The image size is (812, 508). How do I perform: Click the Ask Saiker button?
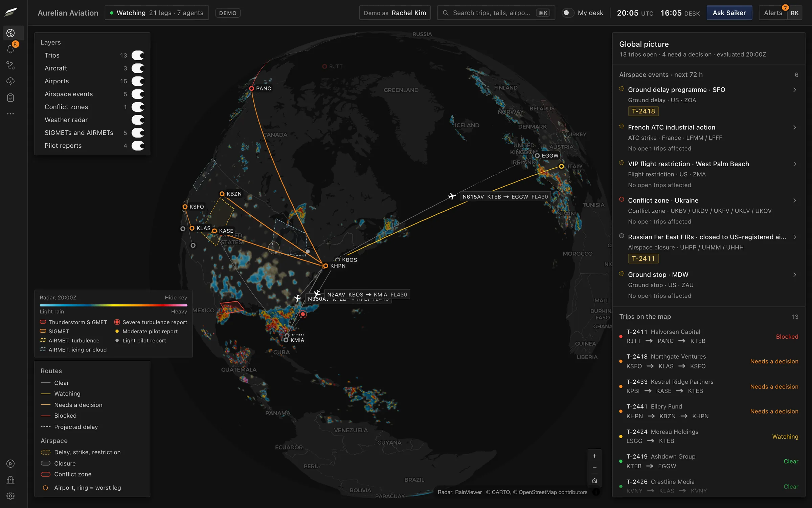[729, 13]
